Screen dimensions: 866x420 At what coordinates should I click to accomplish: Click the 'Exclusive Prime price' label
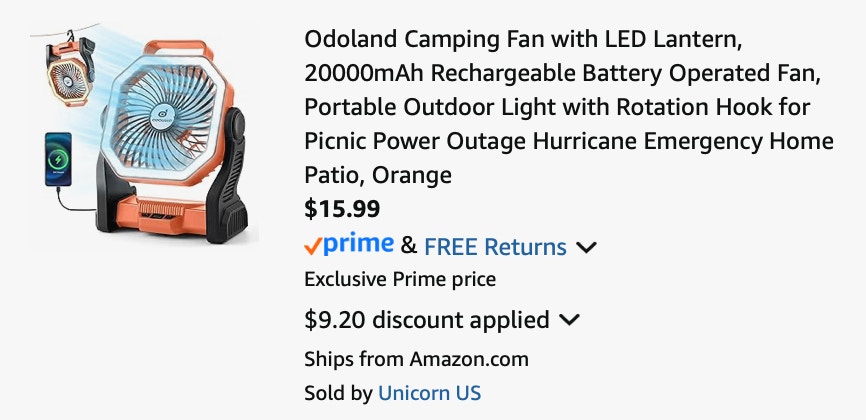tap(400, 280)
